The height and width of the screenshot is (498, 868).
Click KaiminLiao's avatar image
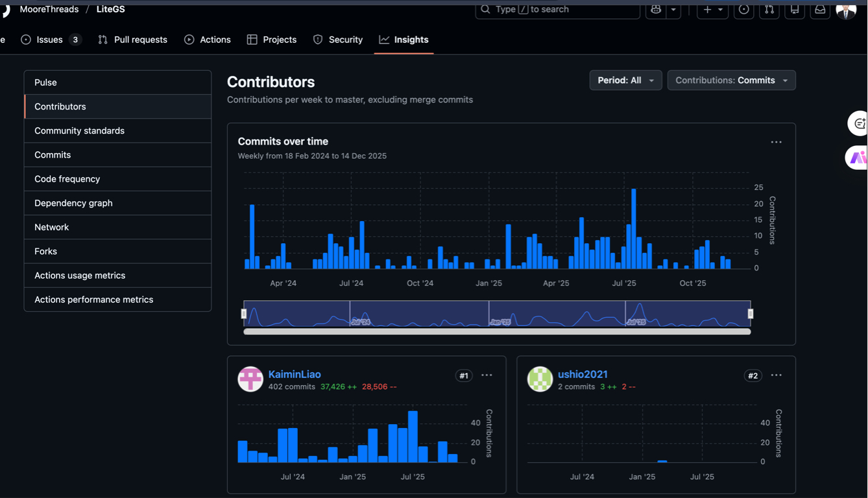250,379
